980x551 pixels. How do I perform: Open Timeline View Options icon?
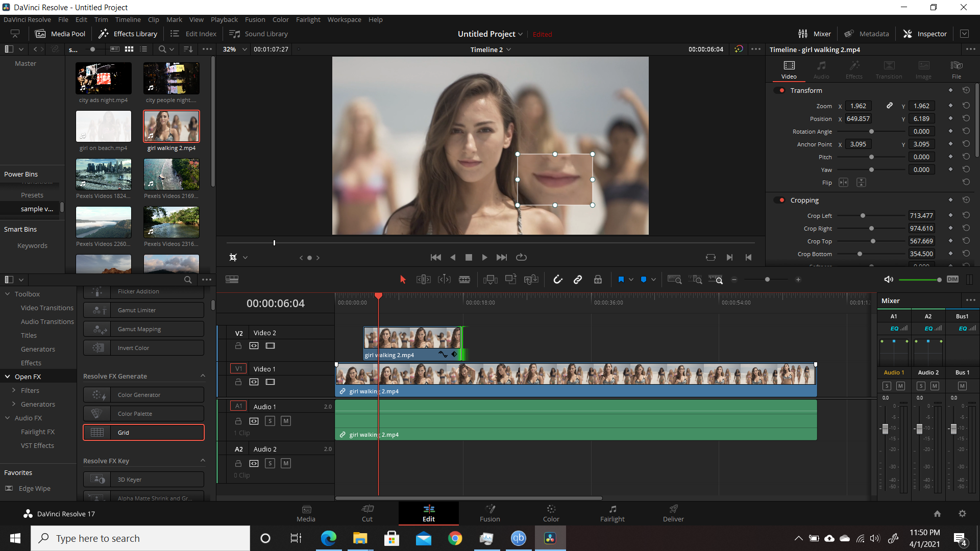click(x=232, y=280)
